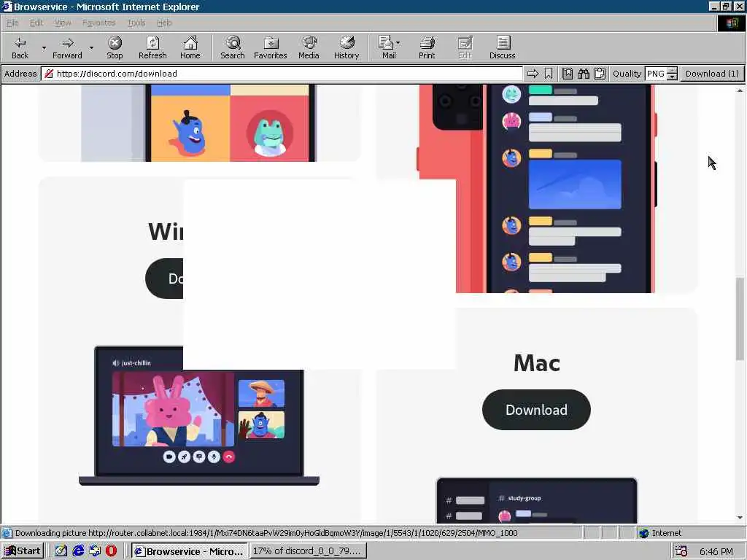The image size is (747, 560).
Task: Open the File menu
Action: (12, 23)
